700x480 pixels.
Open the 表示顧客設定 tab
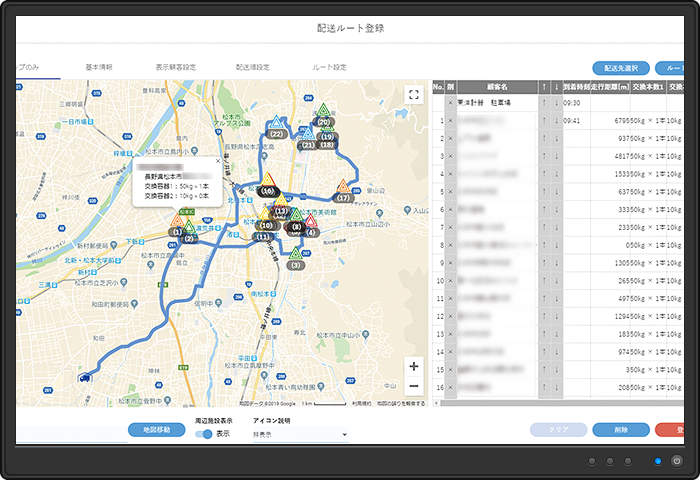(x=176, y=67)
